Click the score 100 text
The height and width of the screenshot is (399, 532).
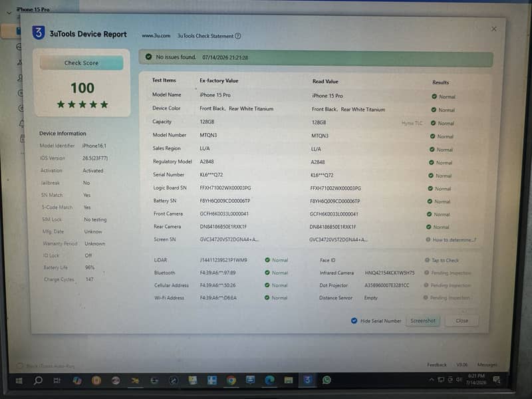point(82,88)
